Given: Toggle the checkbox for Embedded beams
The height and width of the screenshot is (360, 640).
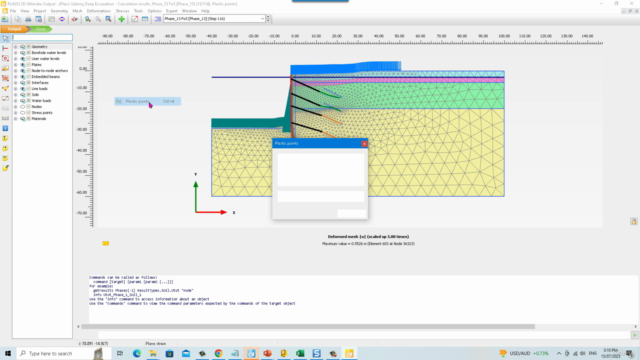Looking at the screenshot, I should pos(29,77).
